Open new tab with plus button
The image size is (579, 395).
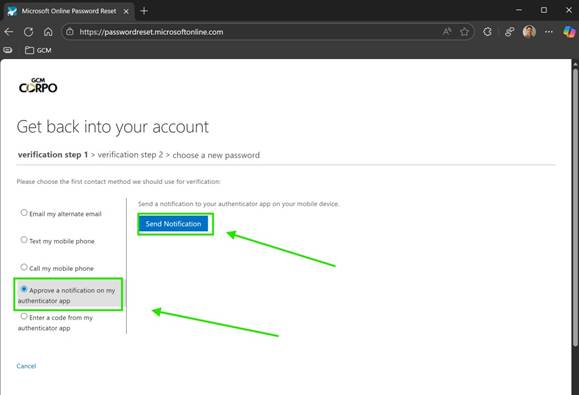point(144,11)
